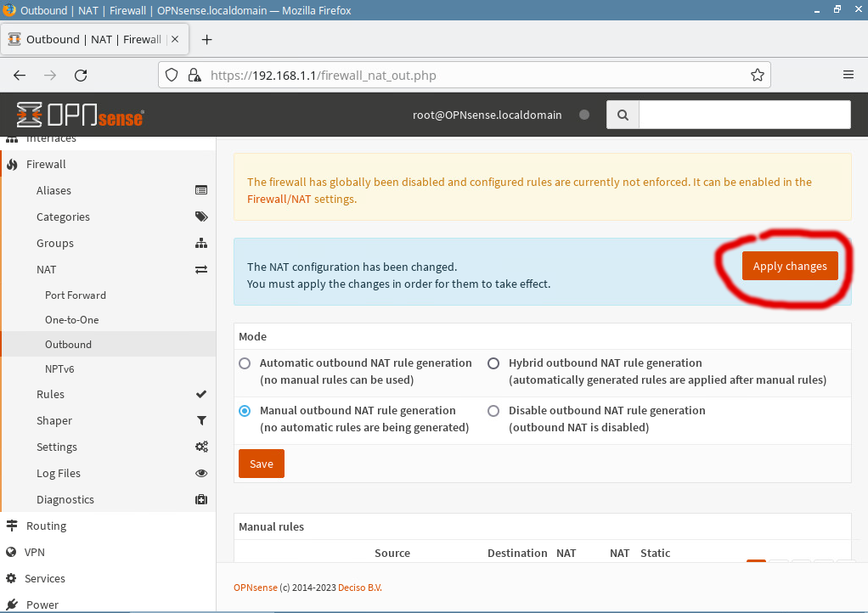Focus the OPNsense search input field

pos(744,115)
